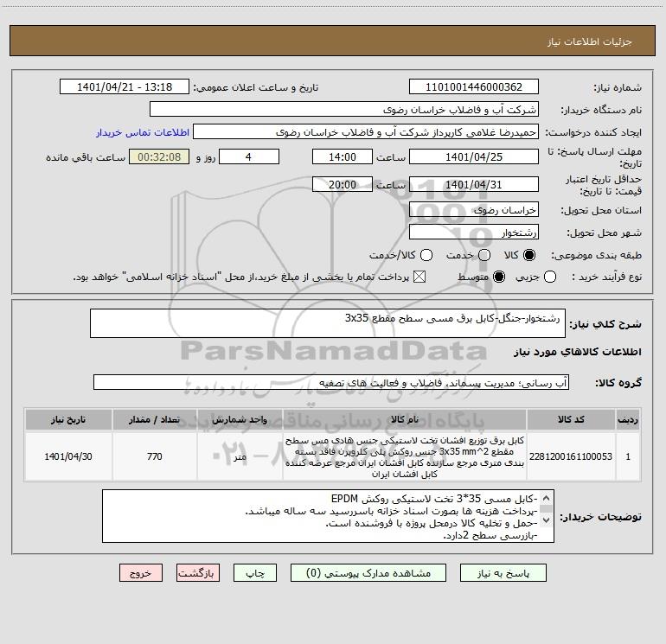This screenshot has width=666, height=644.
Task: Click جزئیات اطلاعات نیاز page header
Action: (x=590, y=41)
